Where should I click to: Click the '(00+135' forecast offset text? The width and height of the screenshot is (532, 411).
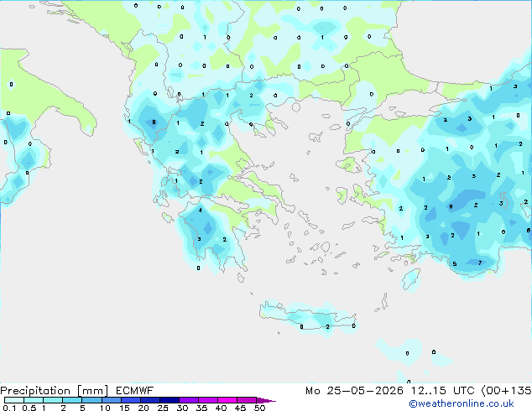pyautogui.click(x=506, y=391)
